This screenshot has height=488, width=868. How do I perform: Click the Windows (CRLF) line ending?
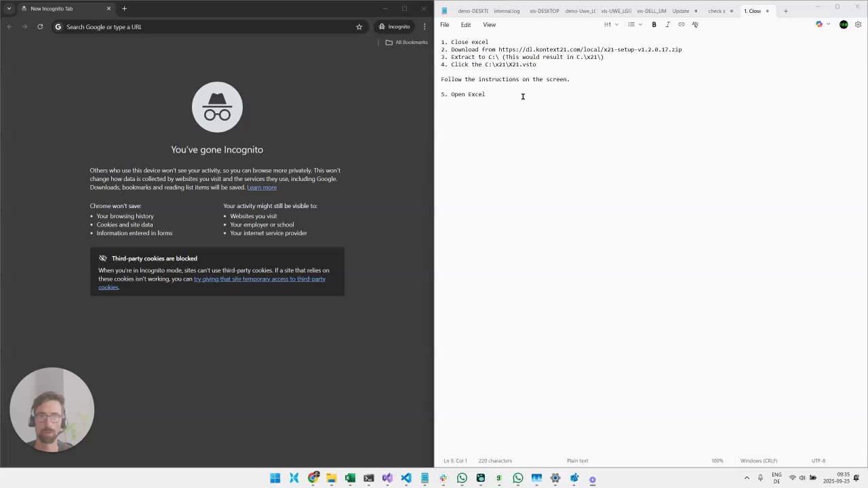tap(759, 461)
